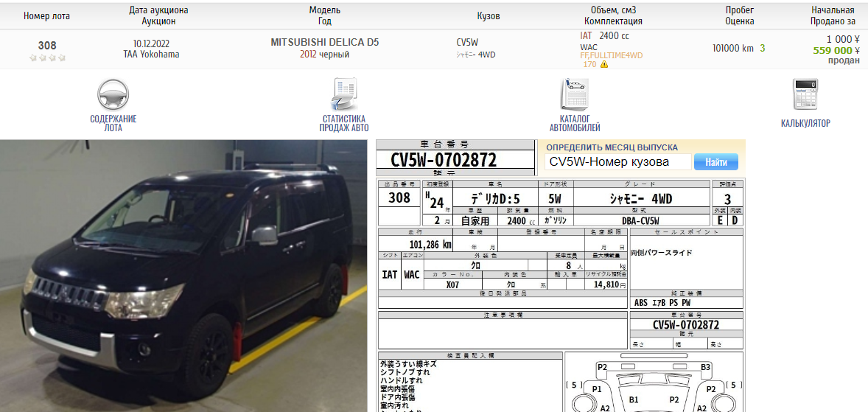The image size is (868, 412).
Task: Click the Дата аукциона Аукцион column header
Action: tap(158, 15)
